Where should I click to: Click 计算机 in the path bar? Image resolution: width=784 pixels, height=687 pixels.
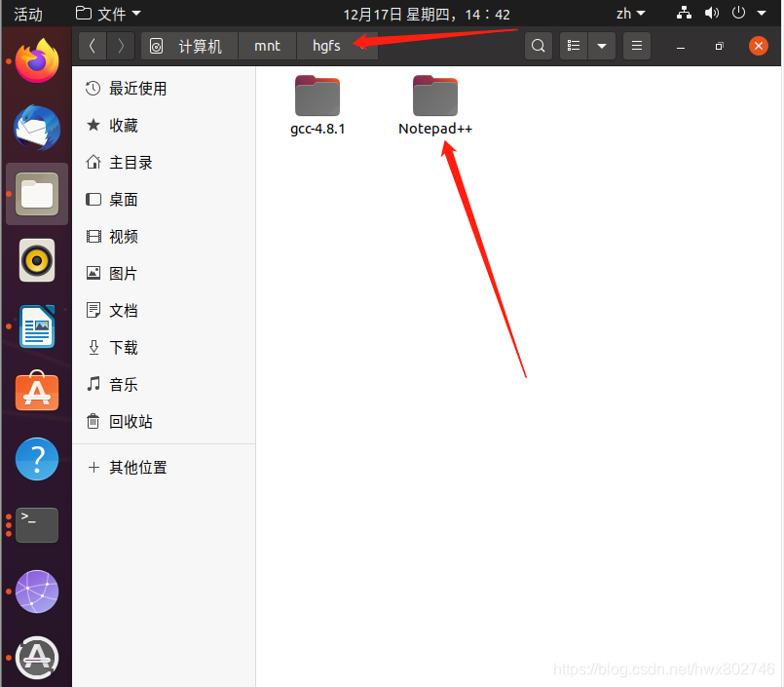coord(189,46)
